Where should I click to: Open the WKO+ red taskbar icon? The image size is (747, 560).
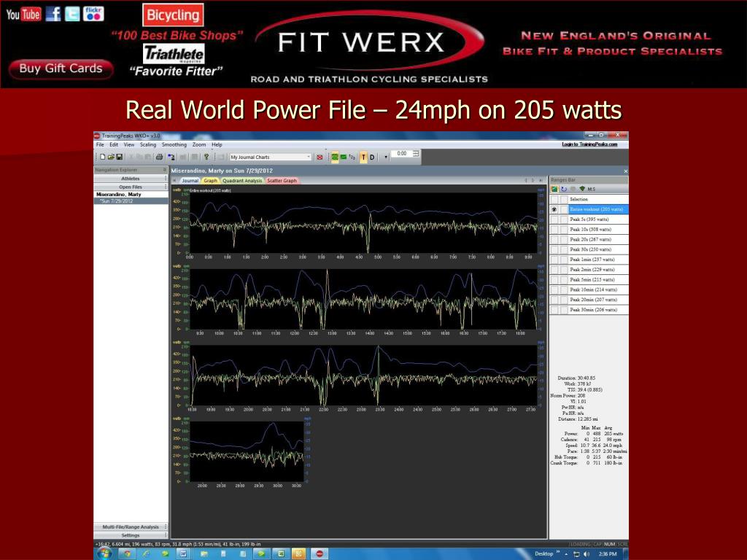pyautogui.click(x=320, y=554)
